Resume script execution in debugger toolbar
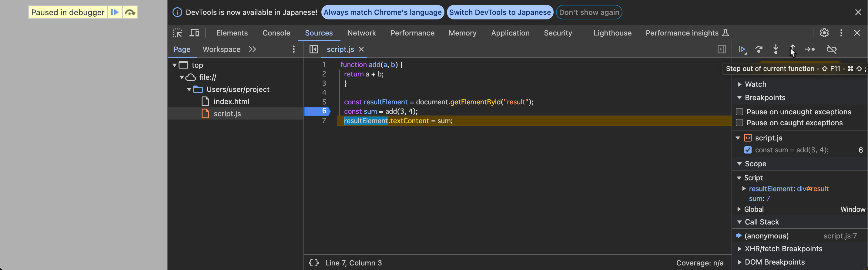 (x=742, y=49)
